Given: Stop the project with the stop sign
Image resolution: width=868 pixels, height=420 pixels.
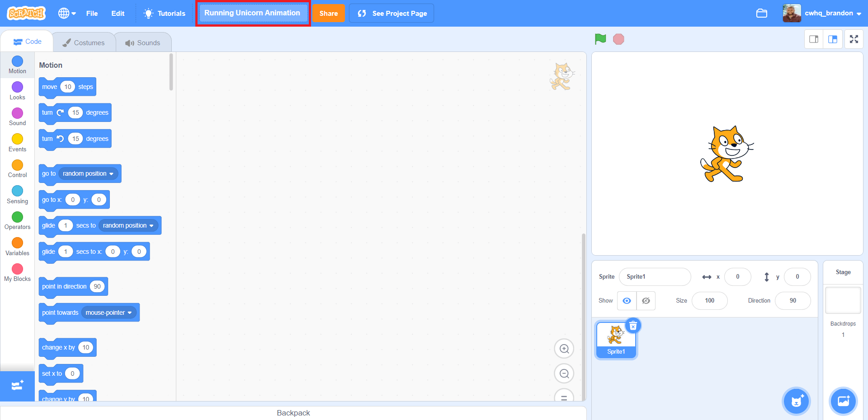Looking at the screenshot, I should tap(618, 39).
